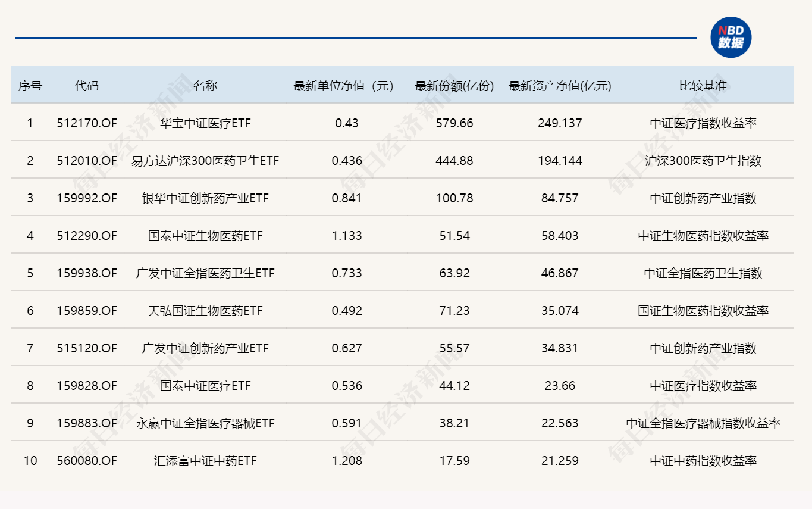This screenshot has width=812, height=509.
Task: Click the name 广发中证创新药产业ETF
Action: (205, 348)
